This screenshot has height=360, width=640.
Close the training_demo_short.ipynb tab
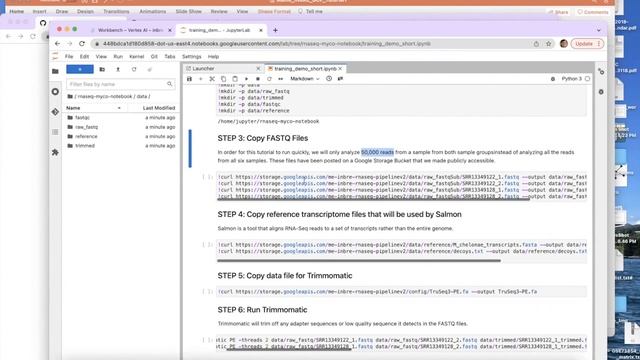click(340, 69)
